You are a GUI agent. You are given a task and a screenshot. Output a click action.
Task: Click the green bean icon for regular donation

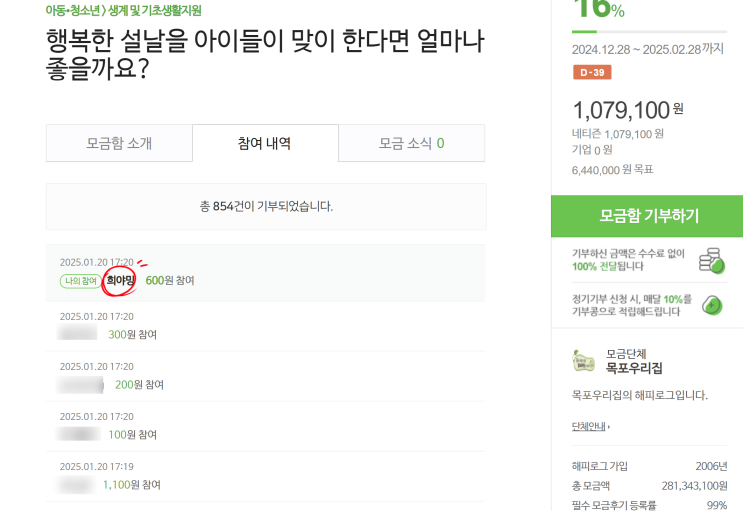click(x=712, y=305)
